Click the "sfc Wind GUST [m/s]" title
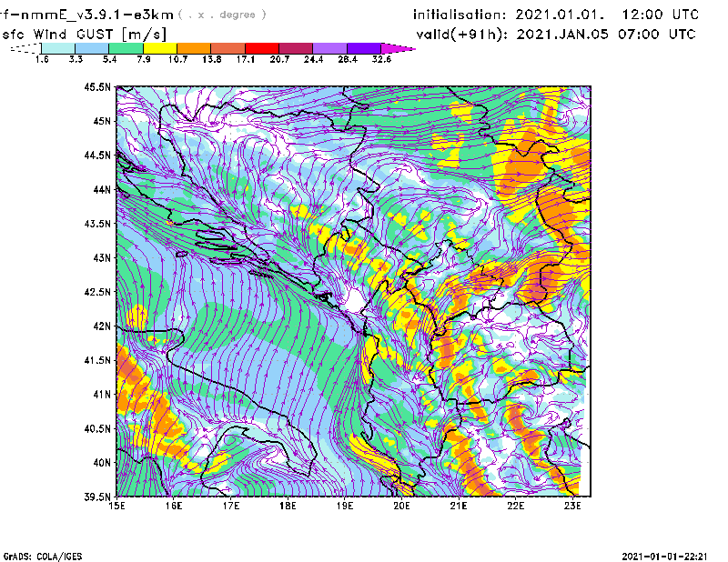 [84, 35]
